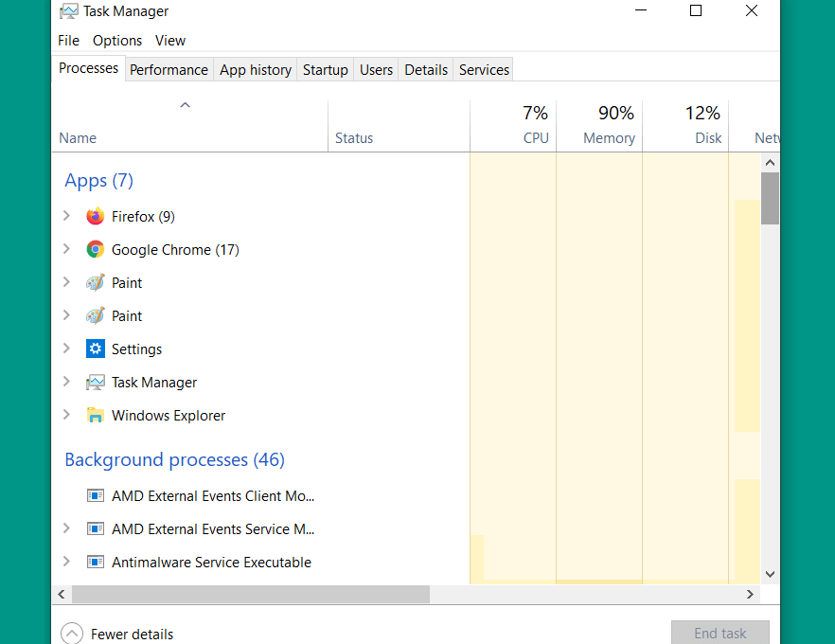Screen dimensions: 835x644
Task: Expand the Google Chrome (17) process group
Action: (66, 249)
